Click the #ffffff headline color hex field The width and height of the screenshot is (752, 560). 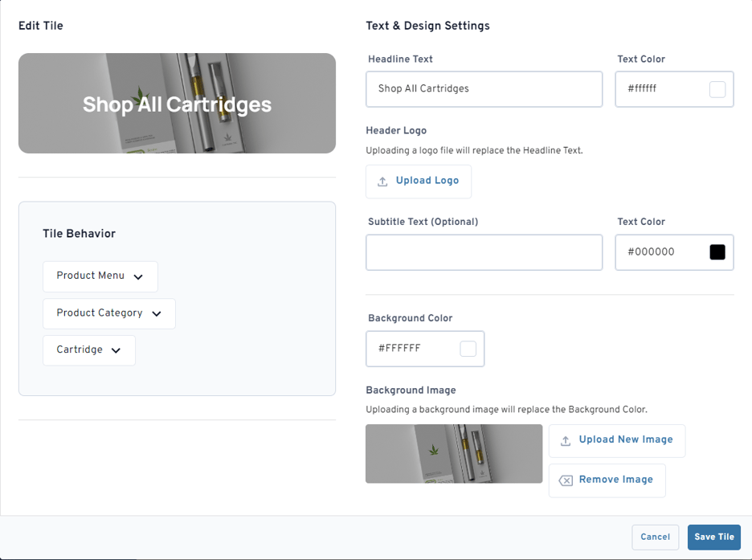659,89
